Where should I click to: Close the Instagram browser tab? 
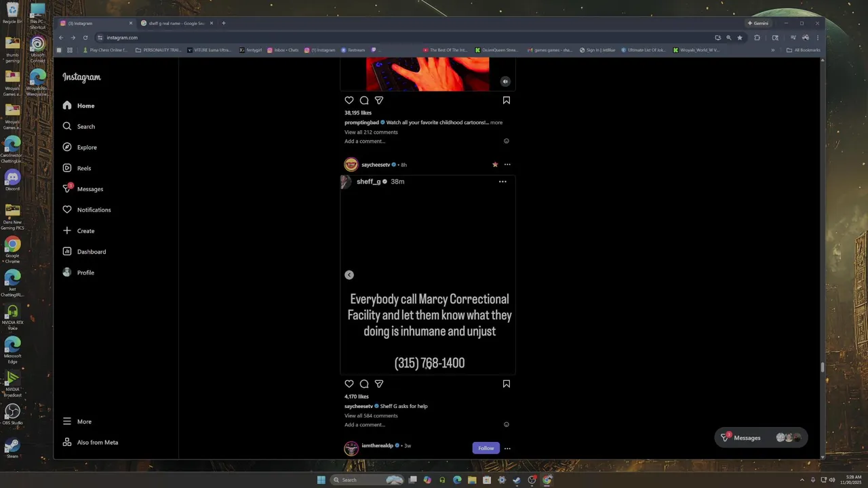pos(131,23)
